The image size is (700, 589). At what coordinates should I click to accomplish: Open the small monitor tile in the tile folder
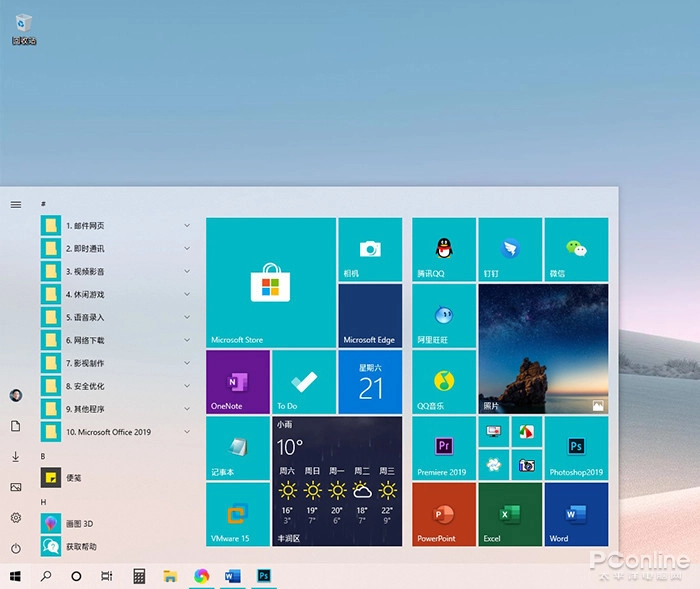coord(494,432)
